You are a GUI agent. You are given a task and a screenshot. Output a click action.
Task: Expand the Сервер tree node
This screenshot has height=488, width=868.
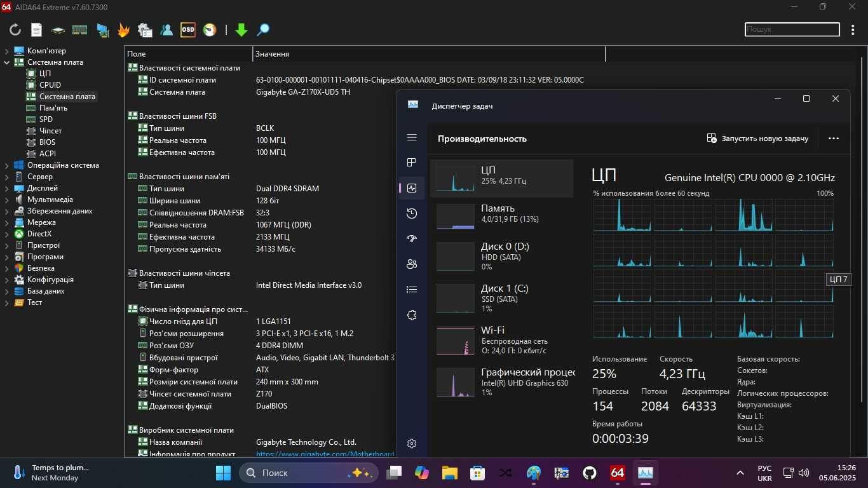click(7, 177)
